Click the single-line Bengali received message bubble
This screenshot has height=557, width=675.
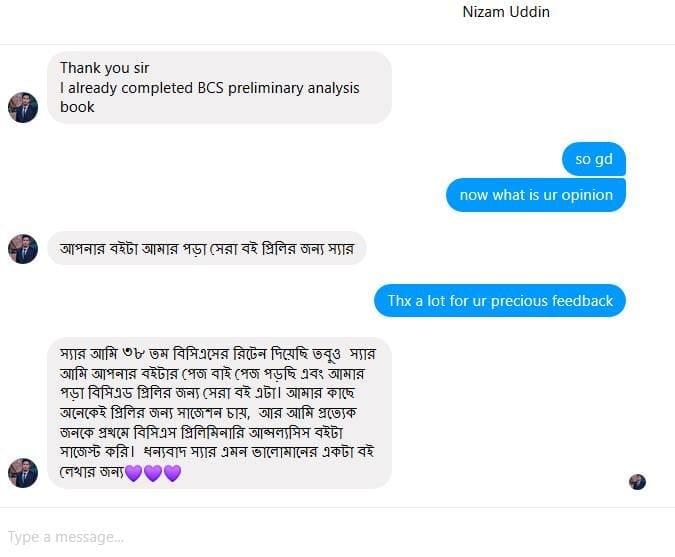[207, 248]
